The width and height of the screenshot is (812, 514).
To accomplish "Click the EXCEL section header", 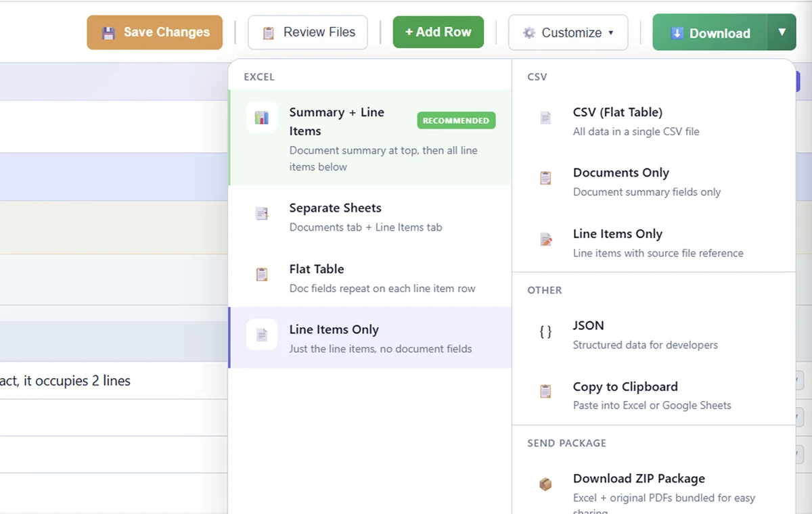I will coord(259,77).
